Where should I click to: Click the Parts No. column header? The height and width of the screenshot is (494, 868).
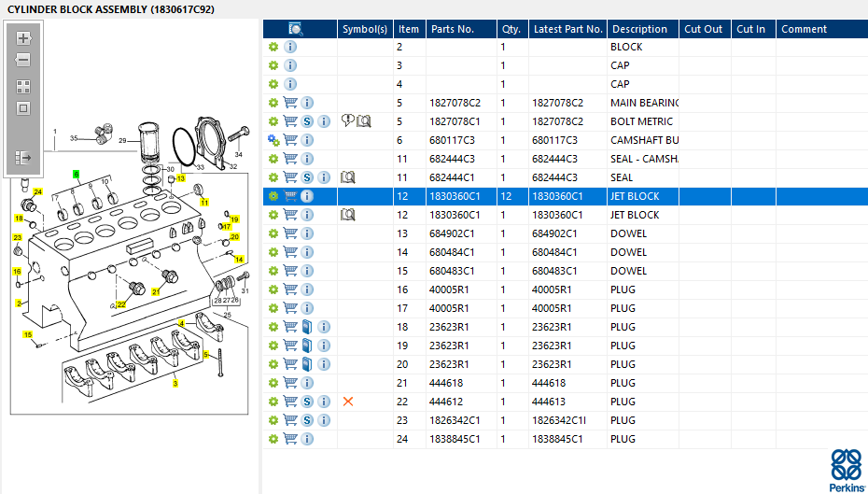click(x=461, y=29)
